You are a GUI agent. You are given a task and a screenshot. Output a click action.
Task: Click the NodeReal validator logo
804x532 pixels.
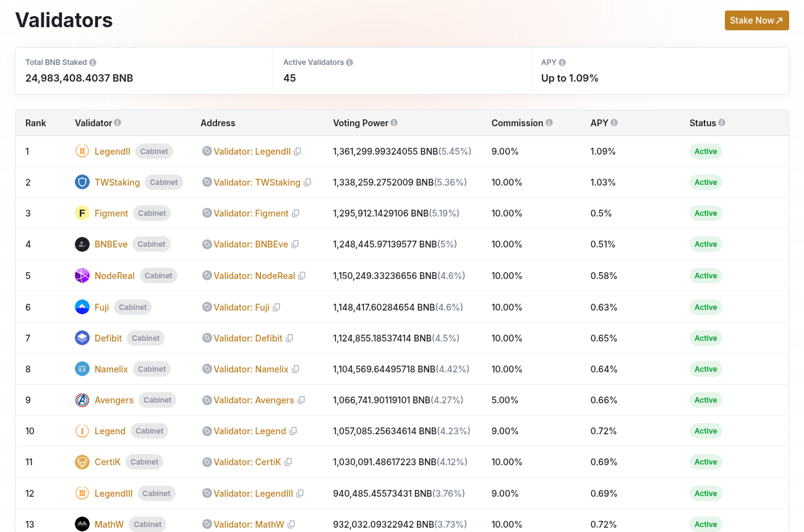82,275
